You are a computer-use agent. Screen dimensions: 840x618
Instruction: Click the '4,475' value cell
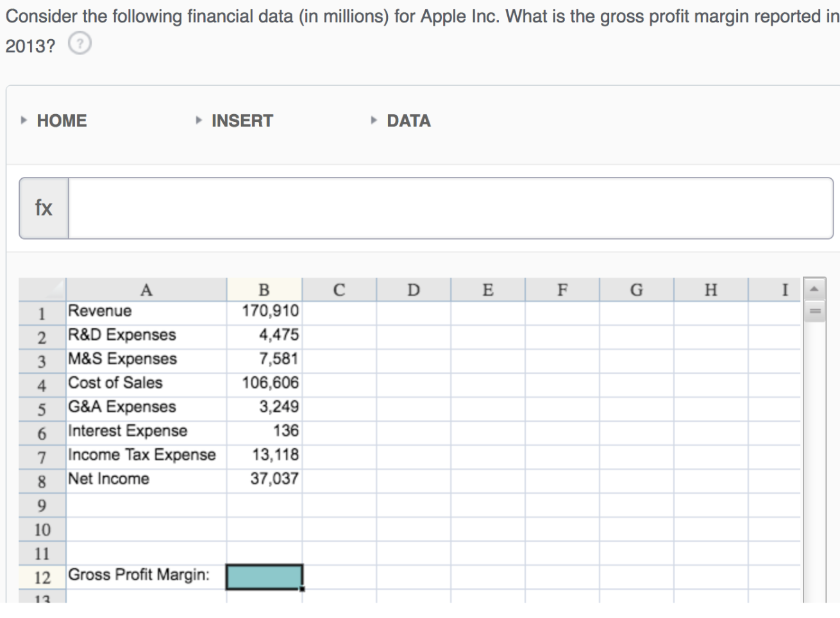[x=264, y=337]
